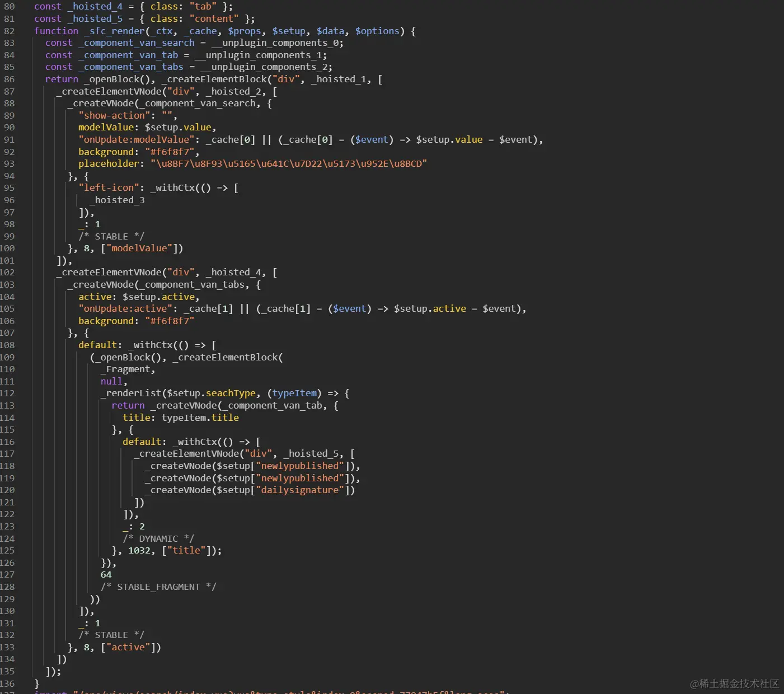Click typeItem.title value on the title line
Image resolution: width=784 pixels, height=694 pixels.
click(x=200, y=418)
